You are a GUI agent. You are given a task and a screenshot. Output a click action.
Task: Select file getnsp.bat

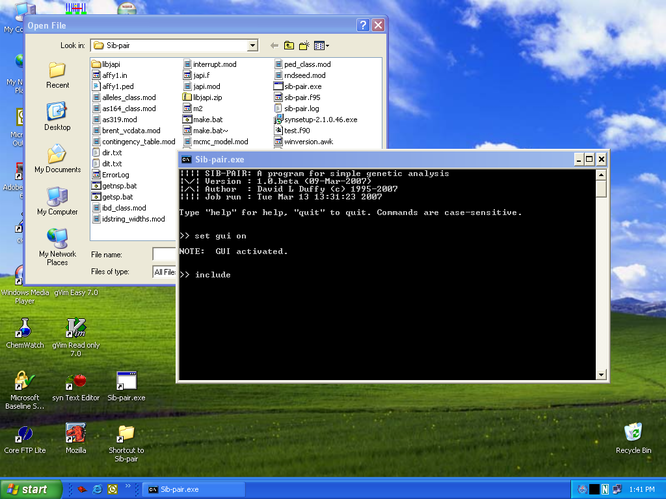tap(115, 186)
